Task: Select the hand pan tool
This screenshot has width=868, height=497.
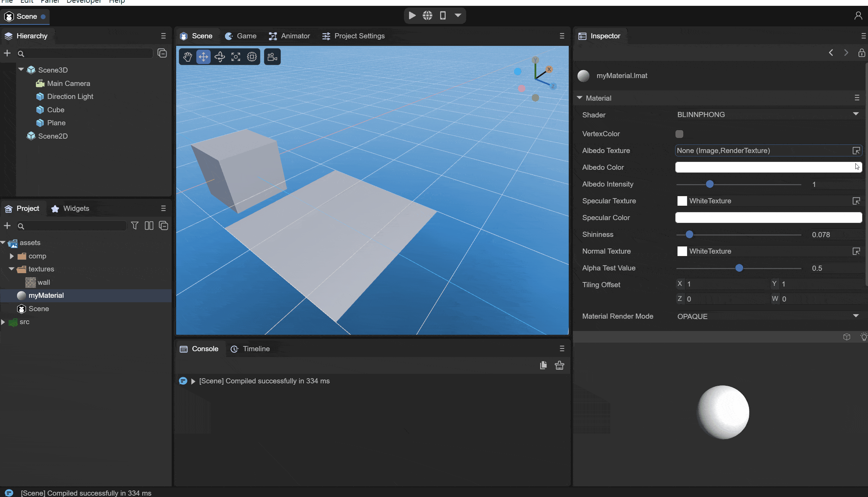Action: pyautogui.click(x=187, y=57)
